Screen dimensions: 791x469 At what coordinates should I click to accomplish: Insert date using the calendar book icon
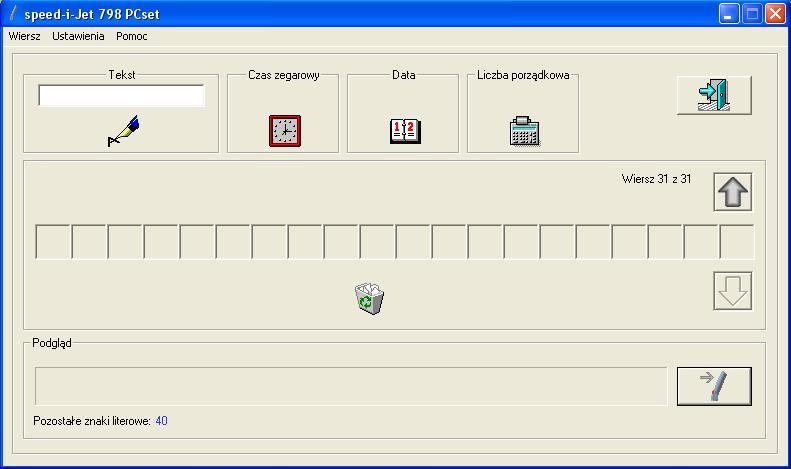tap(405, 131)
